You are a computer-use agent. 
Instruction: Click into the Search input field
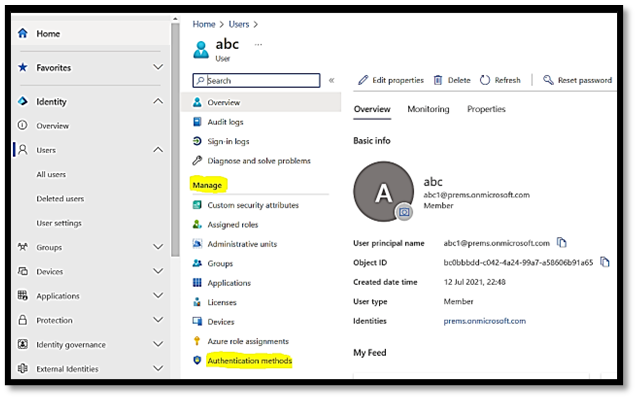tap(256, 80)
